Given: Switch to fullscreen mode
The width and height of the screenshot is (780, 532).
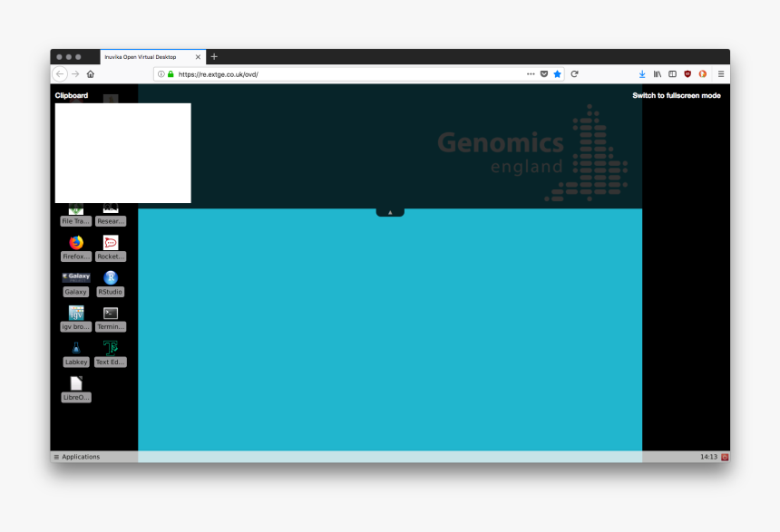Looking at the screenshot, I should click(x=677, y=95).
